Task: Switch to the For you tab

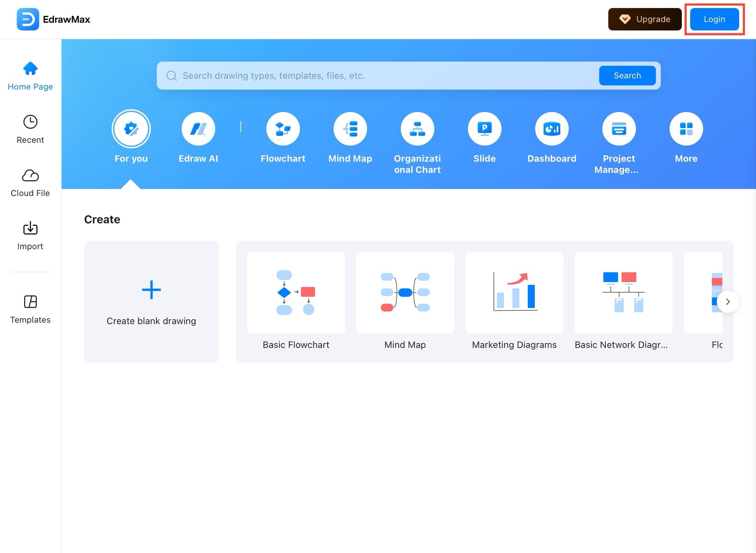Action: tap(131, 129)
